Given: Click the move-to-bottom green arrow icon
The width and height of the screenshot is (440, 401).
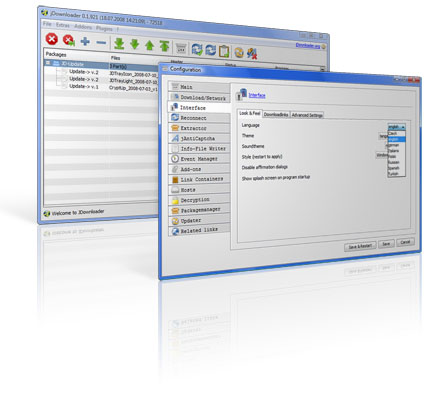Looking at the screenshot, I should point(119,44).
